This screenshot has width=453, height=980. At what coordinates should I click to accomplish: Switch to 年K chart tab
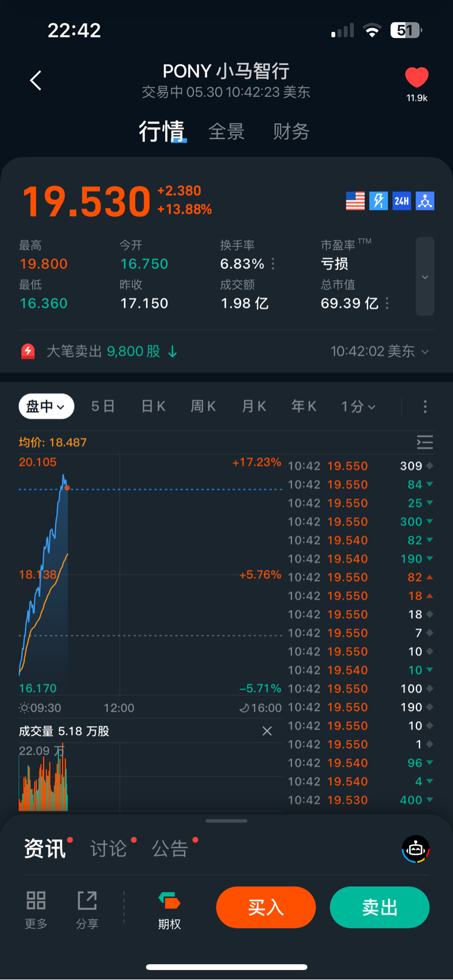point(304,407)
